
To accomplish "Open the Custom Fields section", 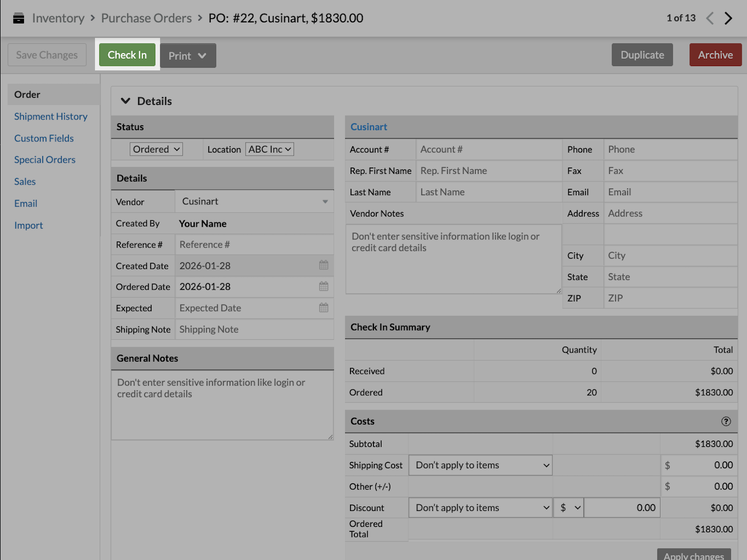I will tap(44, 138).
